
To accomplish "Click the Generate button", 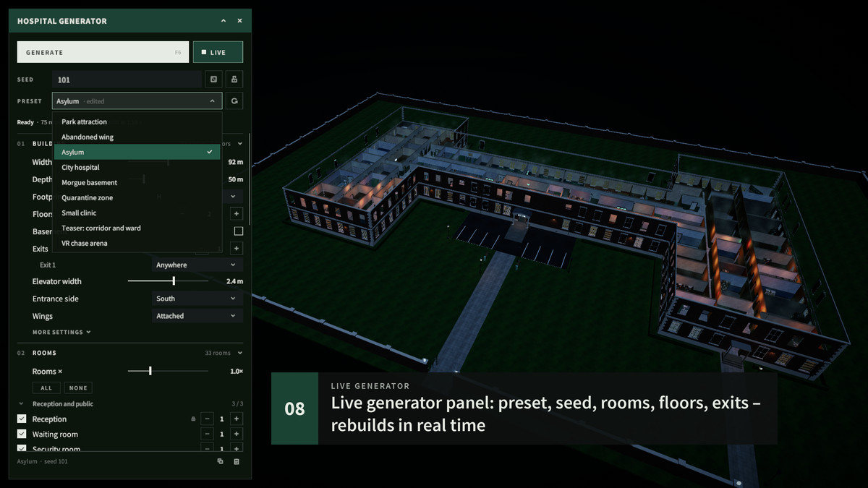I will tap(103, 52).
